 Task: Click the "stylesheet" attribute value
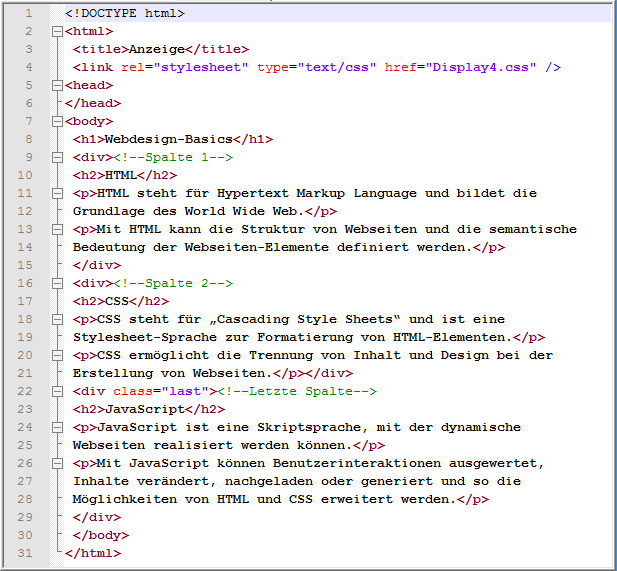point(201,67)
